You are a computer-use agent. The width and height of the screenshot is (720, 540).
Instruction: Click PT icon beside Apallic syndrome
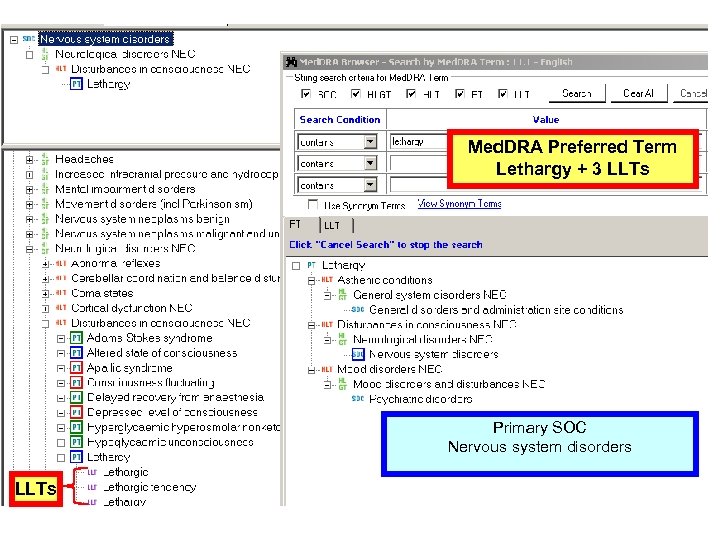click(76, 368)
